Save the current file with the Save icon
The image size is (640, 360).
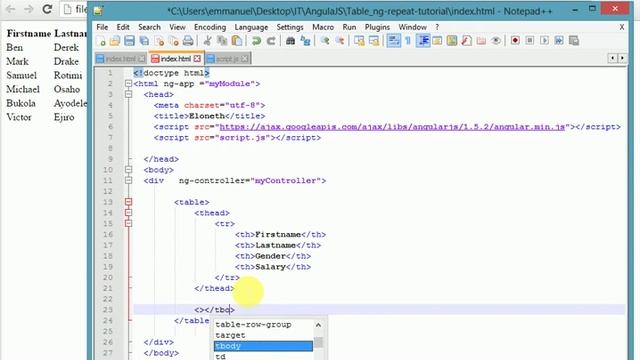(x=129, y=41)
